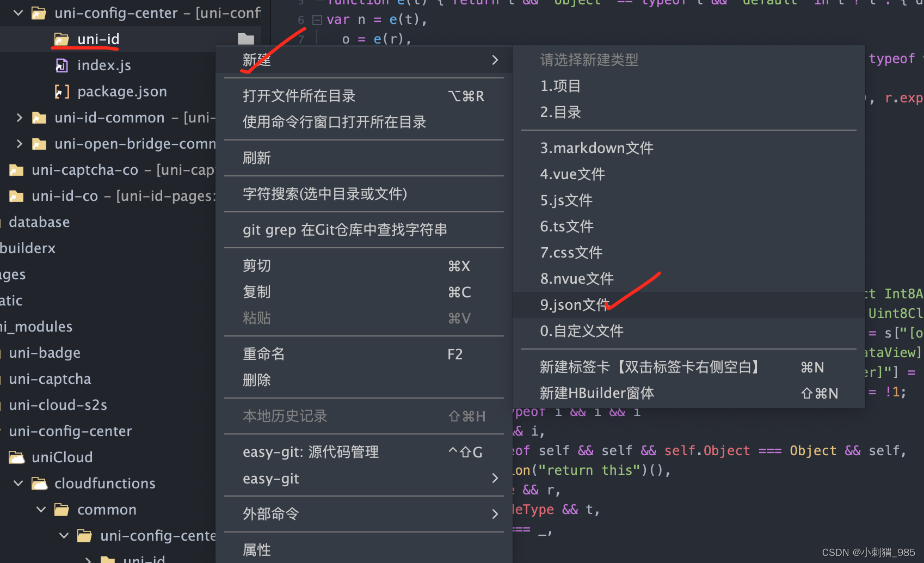
Task: Click the common folder icon
Action: click(61, 510)
